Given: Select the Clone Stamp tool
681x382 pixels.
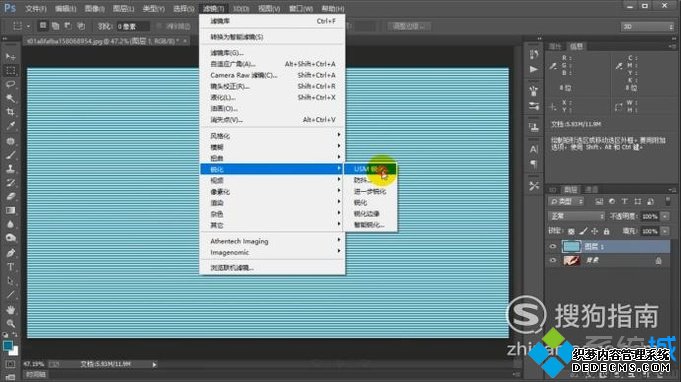Looking at the screenshot, I should point(10,169).
